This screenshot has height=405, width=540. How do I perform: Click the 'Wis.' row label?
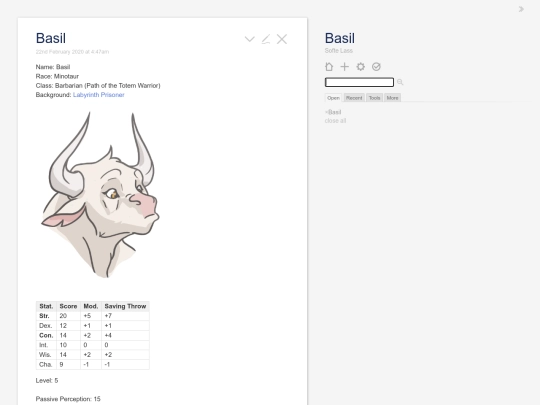pos(45,355)
